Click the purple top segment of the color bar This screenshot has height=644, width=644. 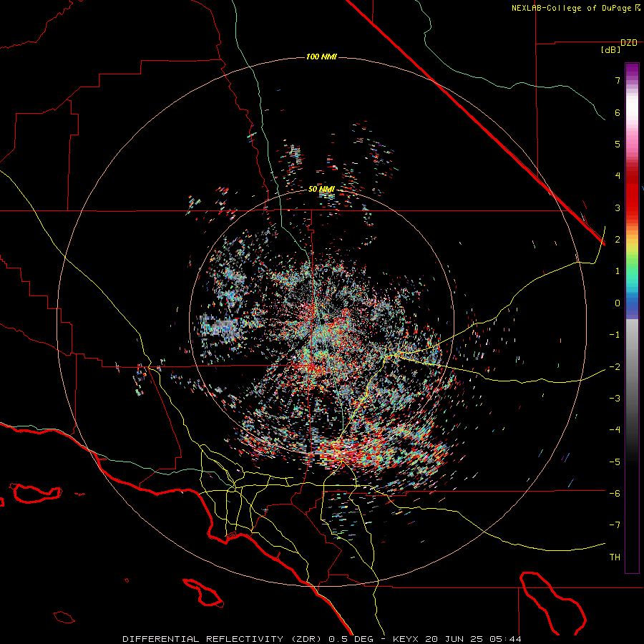click(632, 71)
